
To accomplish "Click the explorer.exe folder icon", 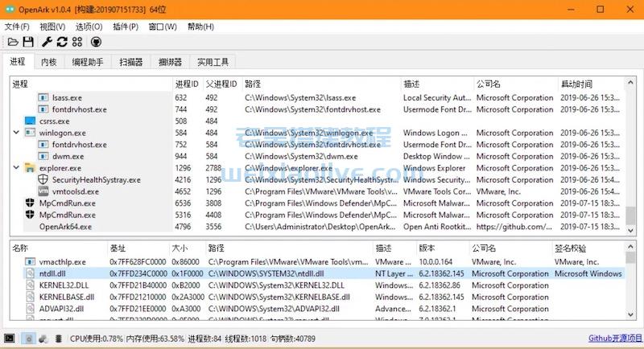I will [30, 168].
